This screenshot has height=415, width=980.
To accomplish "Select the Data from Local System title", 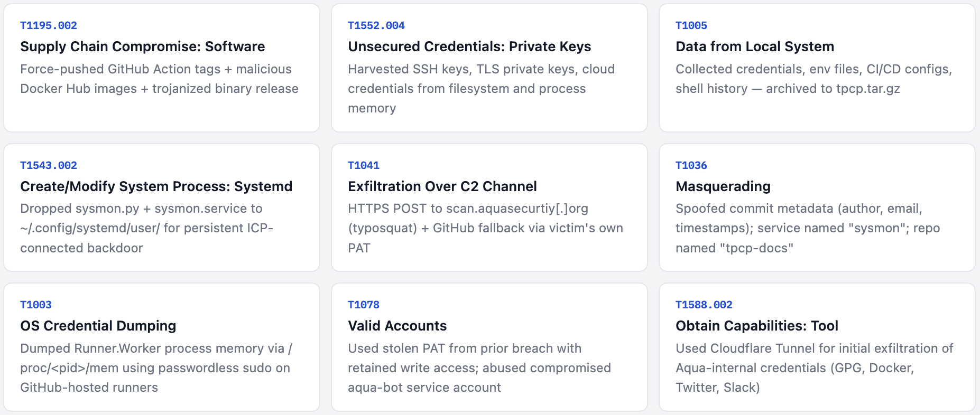I will click(755, 46).
